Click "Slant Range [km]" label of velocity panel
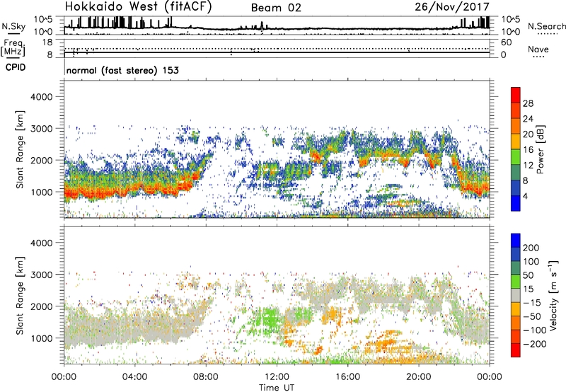Screen dimensions: 566x392 (20, 296)
